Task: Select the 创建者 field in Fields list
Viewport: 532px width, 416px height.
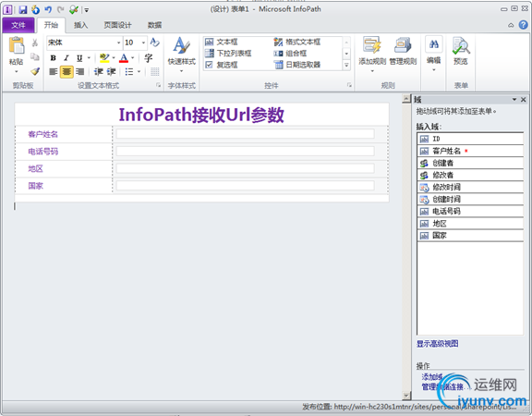Action: pos(470,163)
